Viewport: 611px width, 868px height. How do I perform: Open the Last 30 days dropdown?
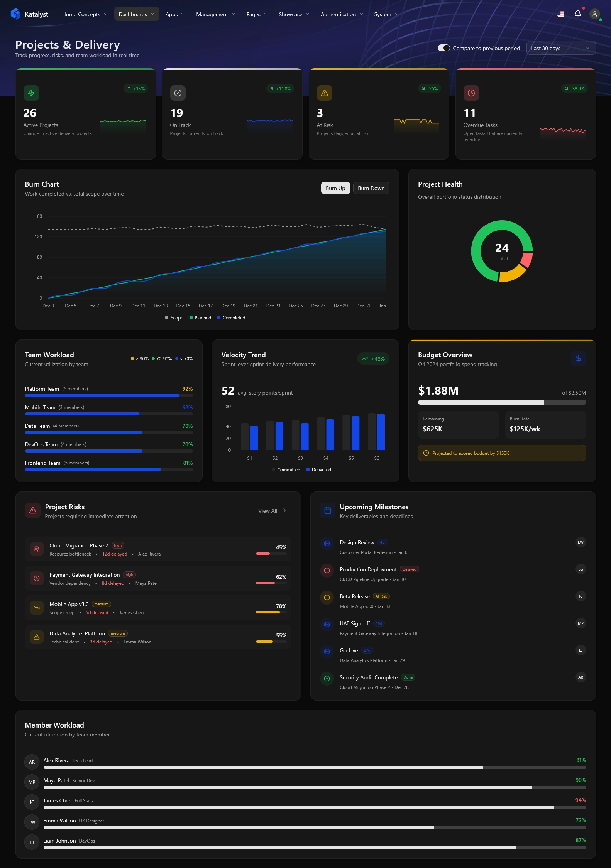560,48
